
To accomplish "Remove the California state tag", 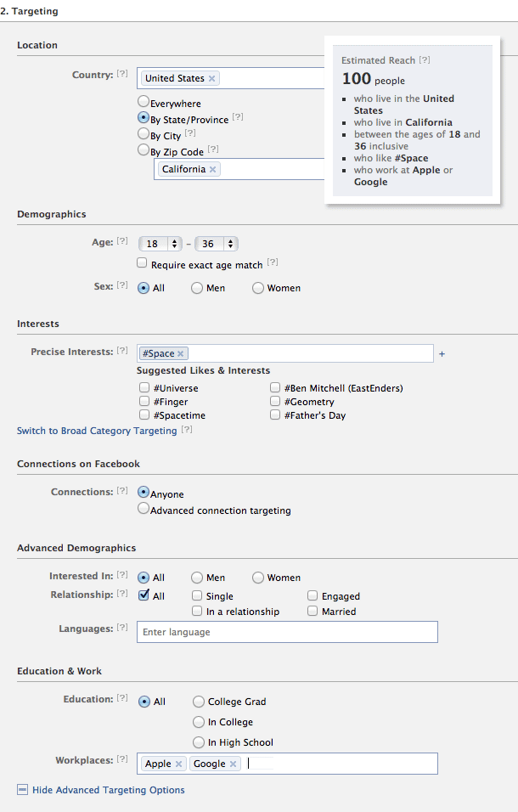I will pyautogui.click(x=213, y=169).
